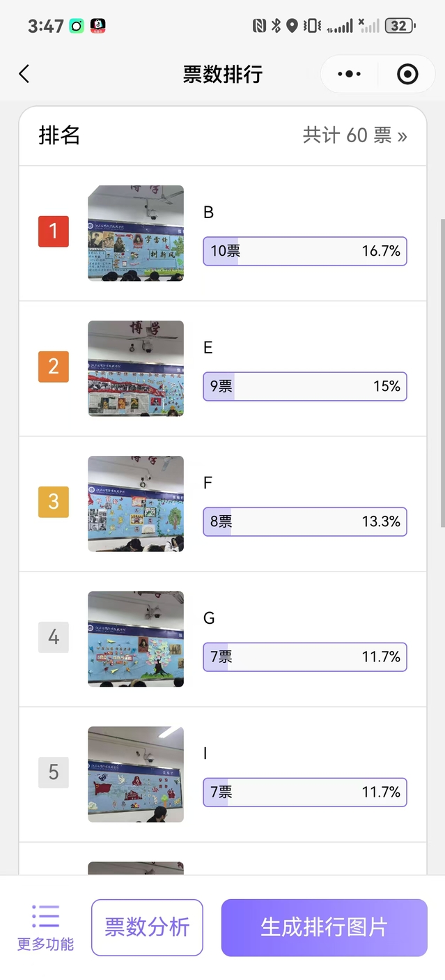The height and width of the screenshot is (980, 445).
Task: Click option B's 10-vote progress bar
Action: coord(305,251)
